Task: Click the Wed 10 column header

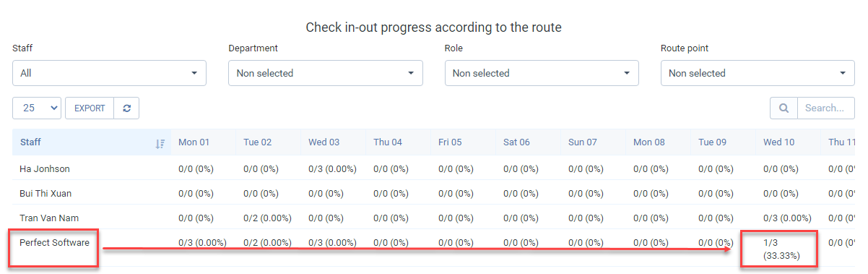Action: (778, 142)
